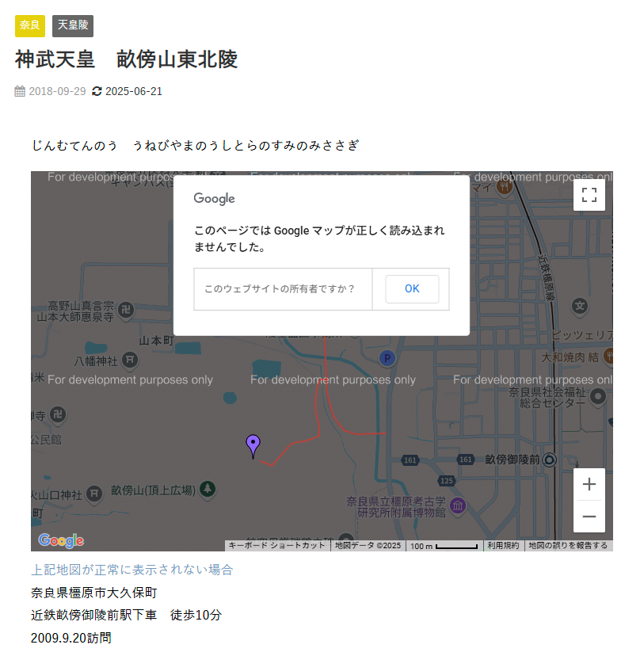Click the updated date refresh icon
644x656 pixels.
[97, 91]
